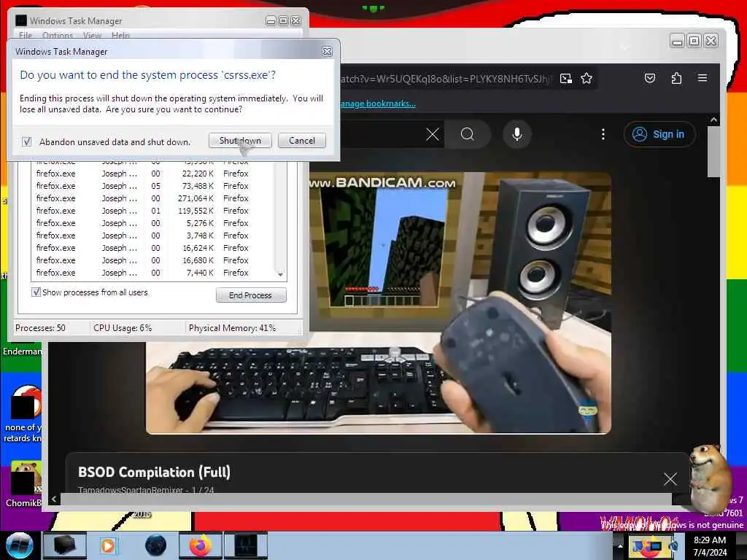Viewport: 747px width, 560px height.
Task: Select firefox.exe row using 271,064 K
Action: [x=152, y=198]
